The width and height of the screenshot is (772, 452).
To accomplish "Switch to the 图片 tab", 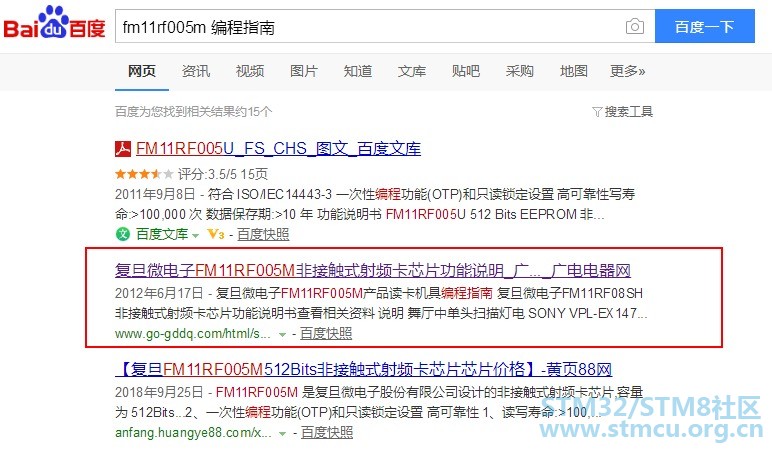I will pyautogui.click(x=304, y=71).
